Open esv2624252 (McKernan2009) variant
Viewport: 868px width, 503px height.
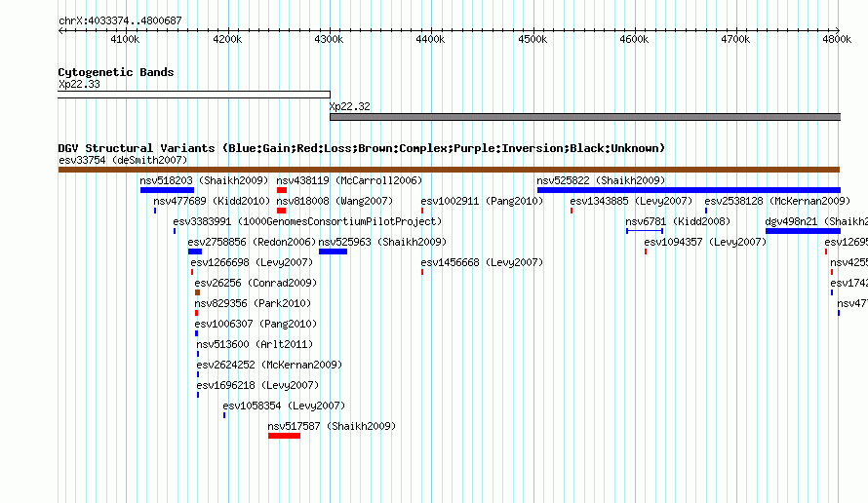[x=269, y=366]
